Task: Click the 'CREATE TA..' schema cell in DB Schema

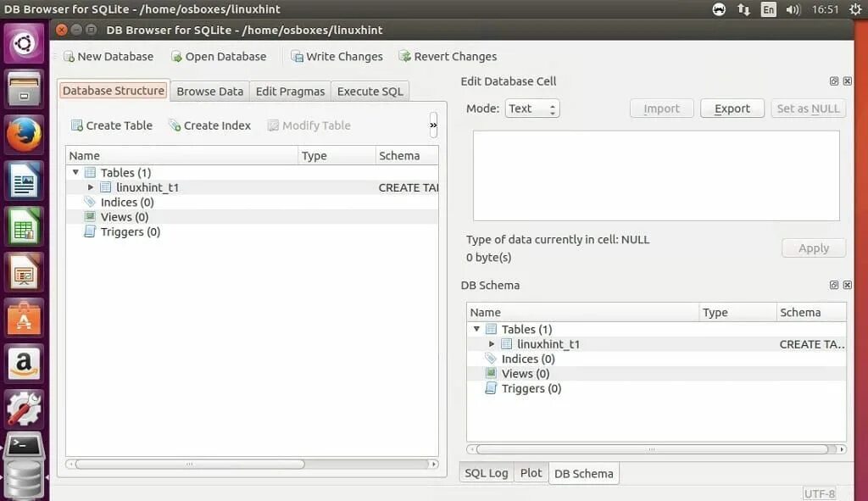Action: point(811,344)
